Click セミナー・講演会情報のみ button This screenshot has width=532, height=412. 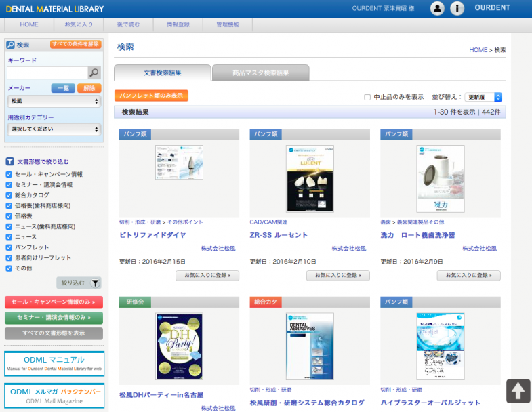coord(54,318)
